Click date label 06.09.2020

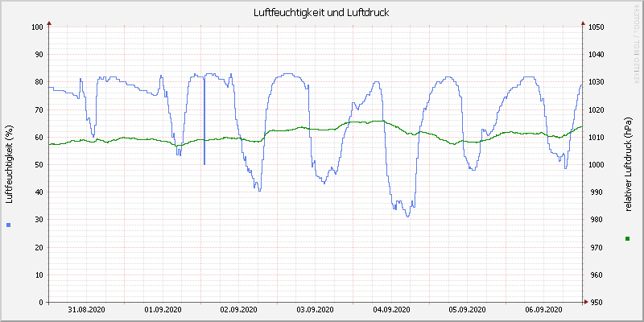coord(544,310)
